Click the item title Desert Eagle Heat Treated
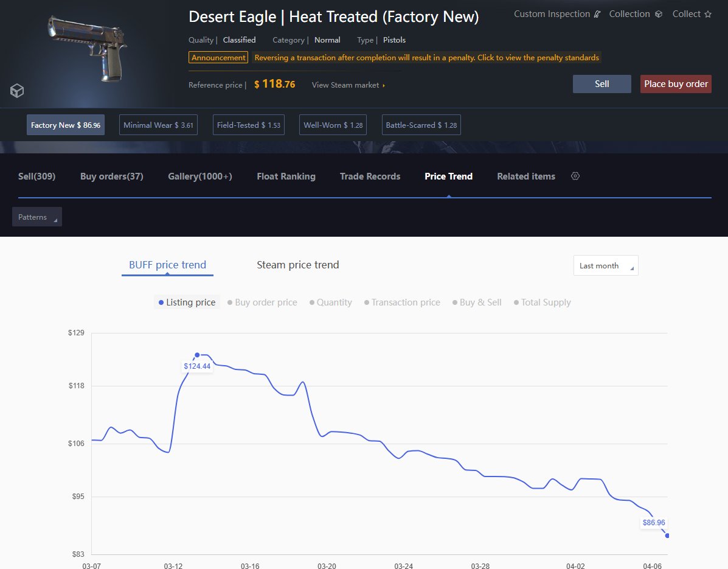Screen dimensions: 728x569 click(333, 17)
